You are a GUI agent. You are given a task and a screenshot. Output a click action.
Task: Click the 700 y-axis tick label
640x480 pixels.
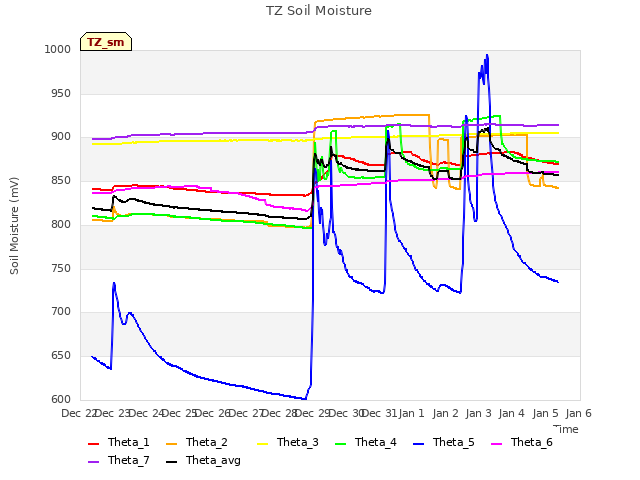pyautogui.click(x=61, y=312)
